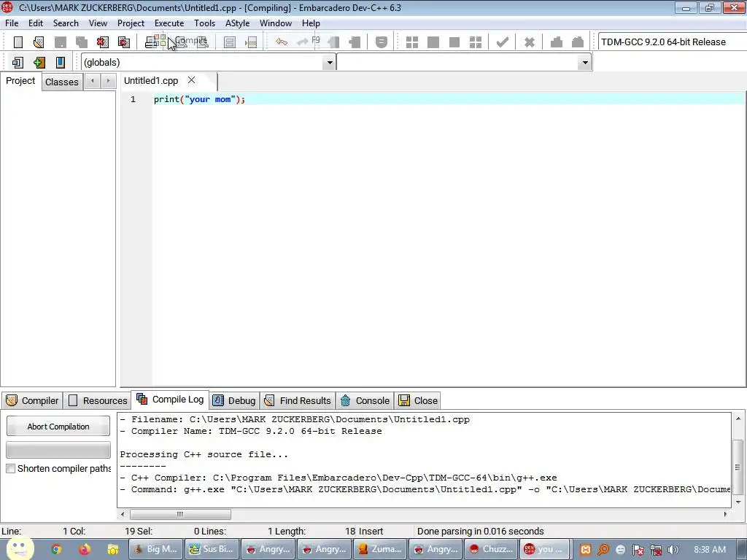Toggle Shorten compiler paths checkbox

coord(10,469)
